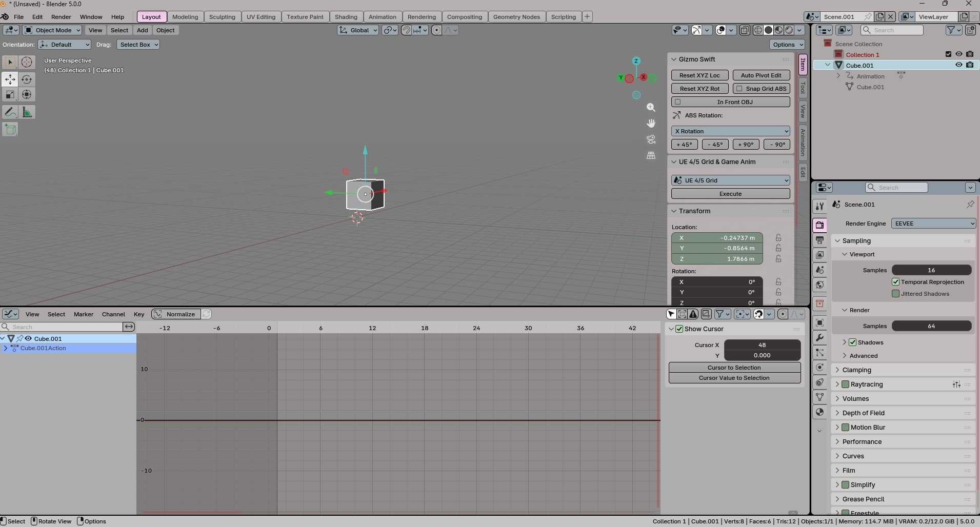Open the Global transform orientation dropdown
Viewport: 980px width, 527px height.
(x=358, y=30)
